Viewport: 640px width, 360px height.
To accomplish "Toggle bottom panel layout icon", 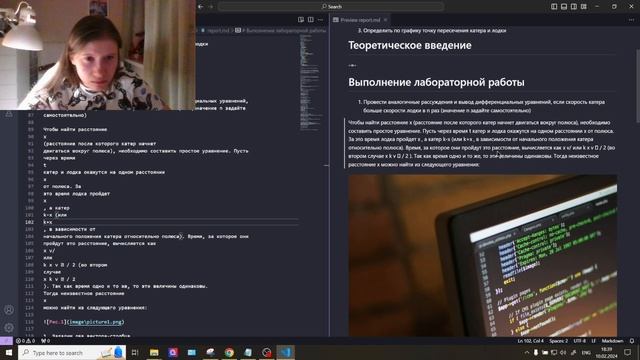I will (564, 7).
